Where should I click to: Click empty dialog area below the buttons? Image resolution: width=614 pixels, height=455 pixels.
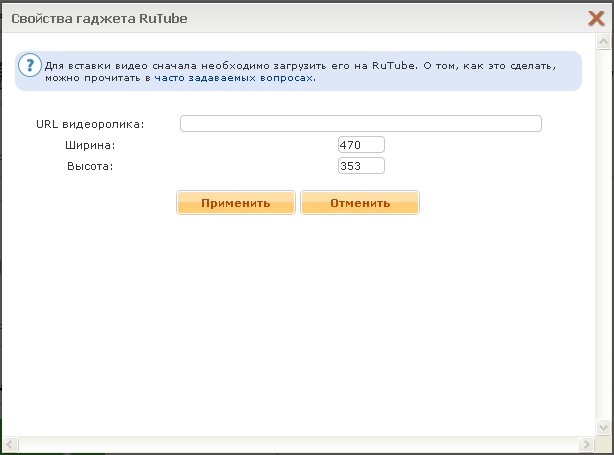[x=300, y=320]
